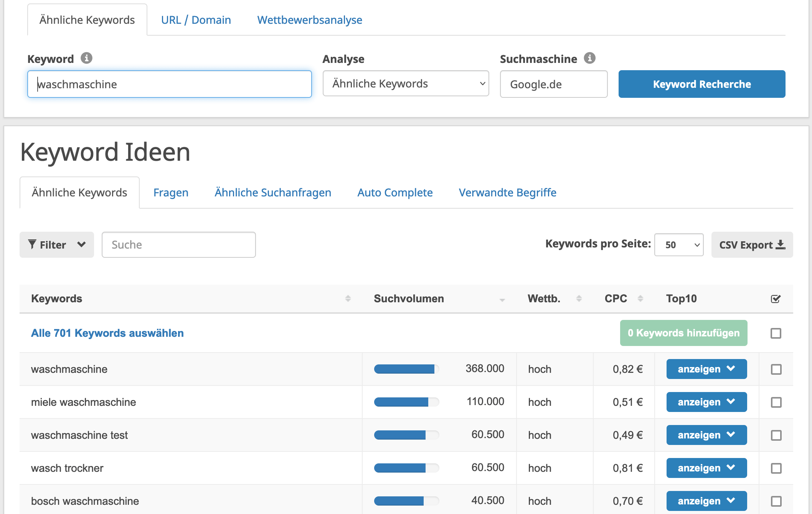The image size is (812, 514).
Task: Check the select-all checkbox beside 0 Keywords hinzufügen
Action: 776,333
